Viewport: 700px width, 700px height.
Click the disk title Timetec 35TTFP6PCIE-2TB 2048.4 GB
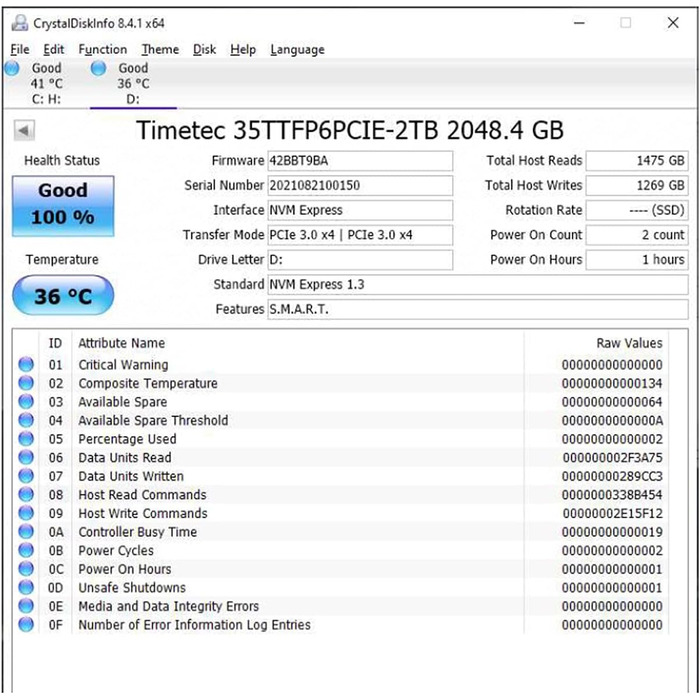[350, 130]
